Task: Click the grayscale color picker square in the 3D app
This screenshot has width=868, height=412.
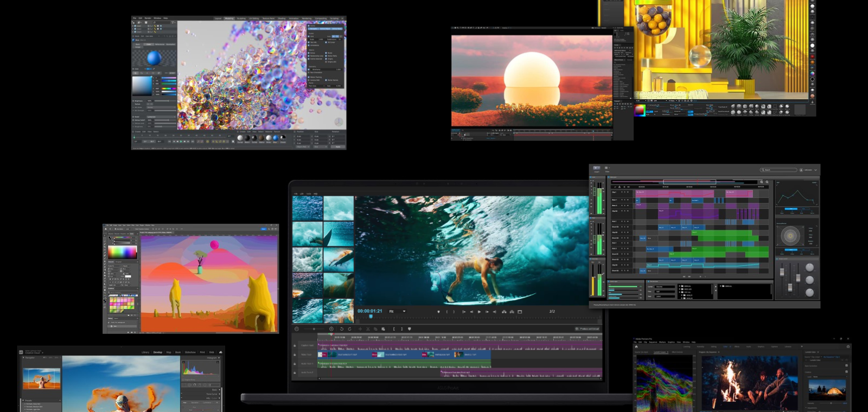Action: pyautogui.click(x=142, y=86)
